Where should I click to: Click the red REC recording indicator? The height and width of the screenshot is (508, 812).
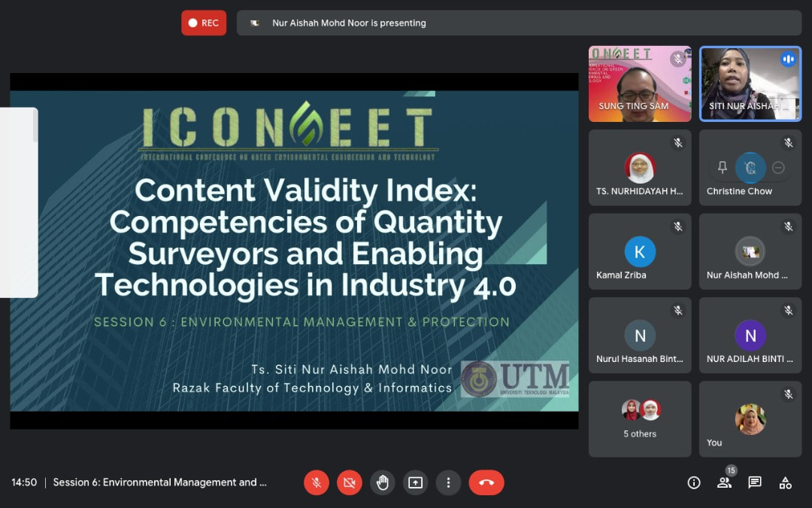[x=204, y=23]
